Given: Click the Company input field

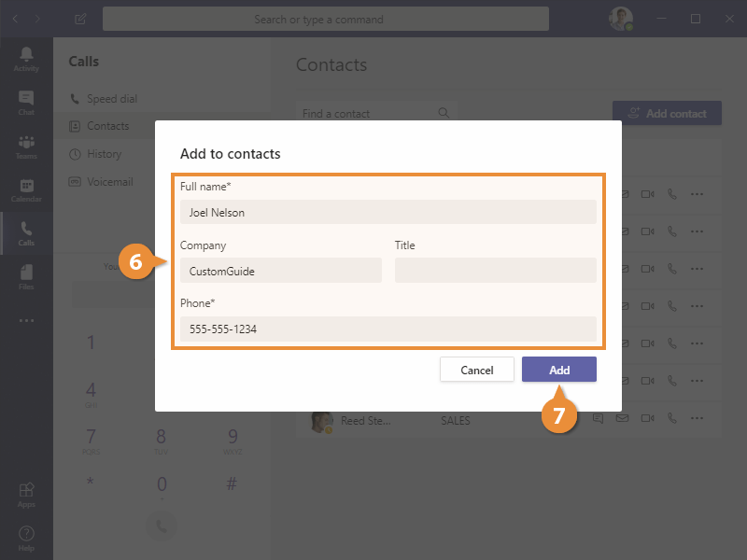Looking at the screenshot, I should coord(280,271).
